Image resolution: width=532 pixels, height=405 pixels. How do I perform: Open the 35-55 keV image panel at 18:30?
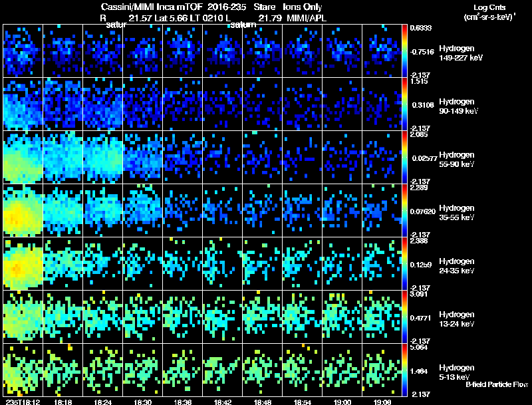pyautogui.click(x=143, y=210)
